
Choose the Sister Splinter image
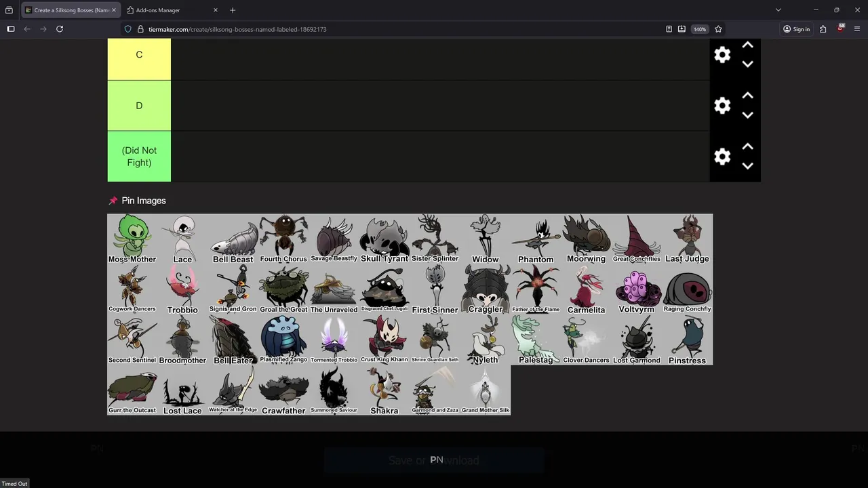click(435, 239)
